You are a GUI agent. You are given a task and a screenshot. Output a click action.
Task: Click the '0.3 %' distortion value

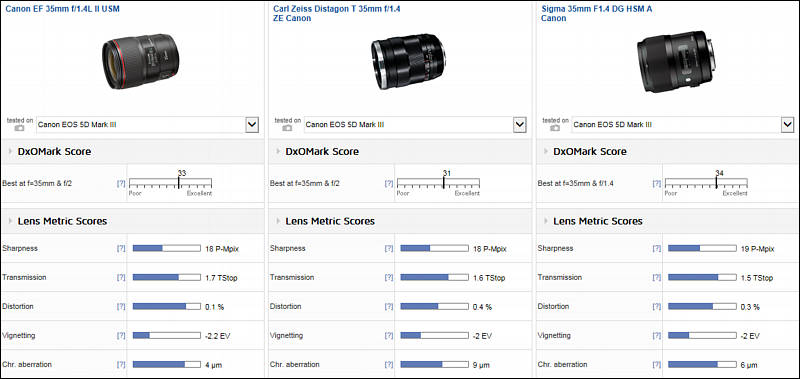click(750, 307)
